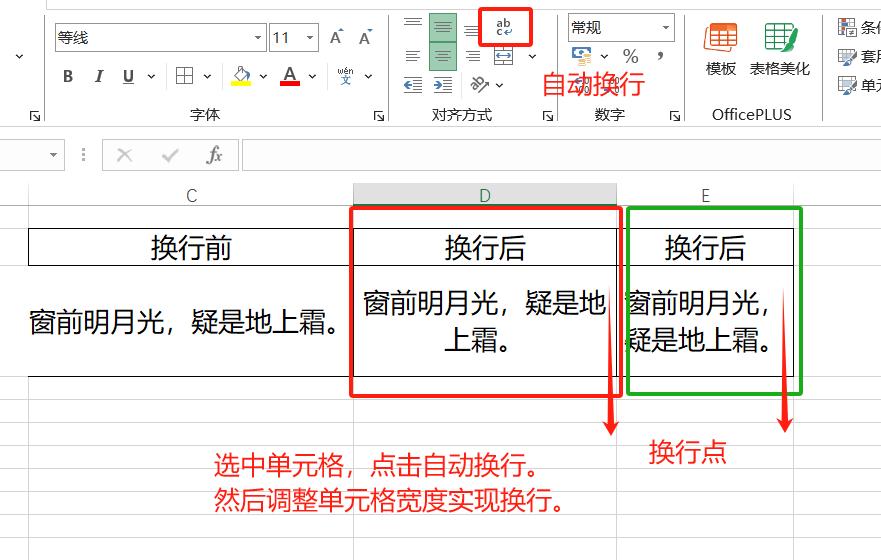Underline the text with U button
This screenshot has width=881, height=560.
coord(128,76)
